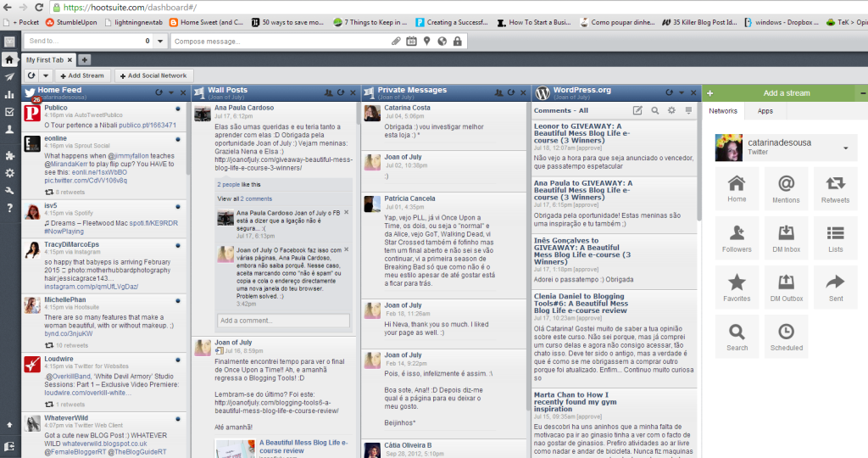Viewport: 868px width, 458px height.
Task: Refresh the Home Feed stream
Action: click(159, 92)
